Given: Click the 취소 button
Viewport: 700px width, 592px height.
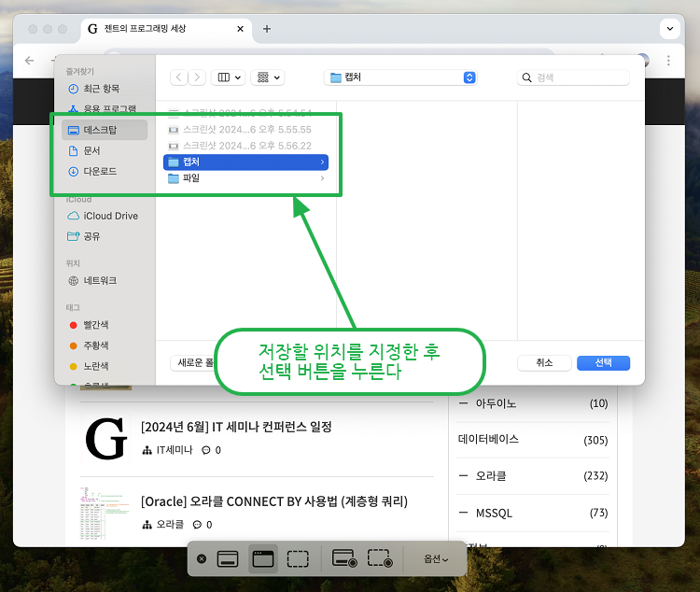Looking at the screenshot, I should [x=544, y=363].
